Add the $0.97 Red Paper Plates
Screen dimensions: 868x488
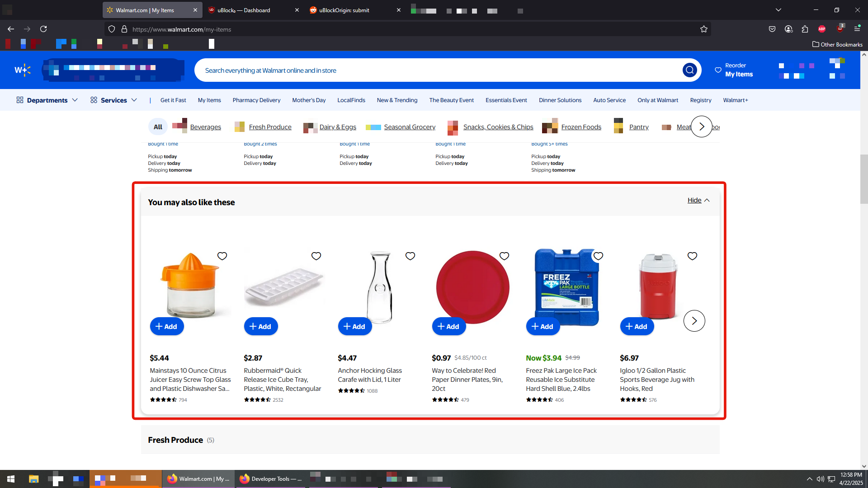(449, 326)
